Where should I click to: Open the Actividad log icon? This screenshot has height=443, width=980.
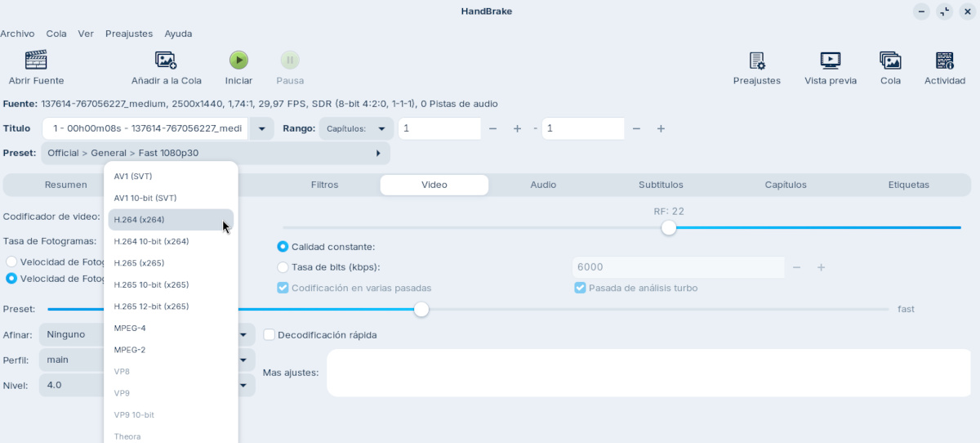[x=944, y=60]
